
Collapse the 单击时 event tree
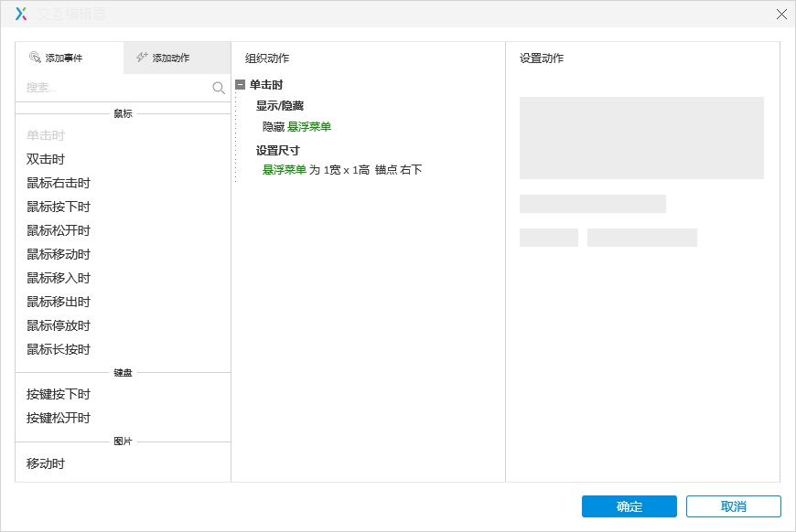pos(241,85)
